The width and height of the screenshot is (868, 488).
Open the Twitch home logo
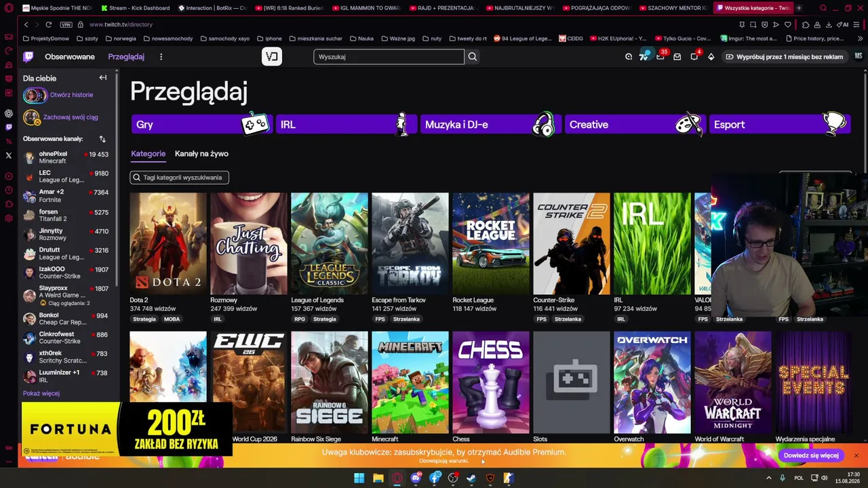click(28, 57)
